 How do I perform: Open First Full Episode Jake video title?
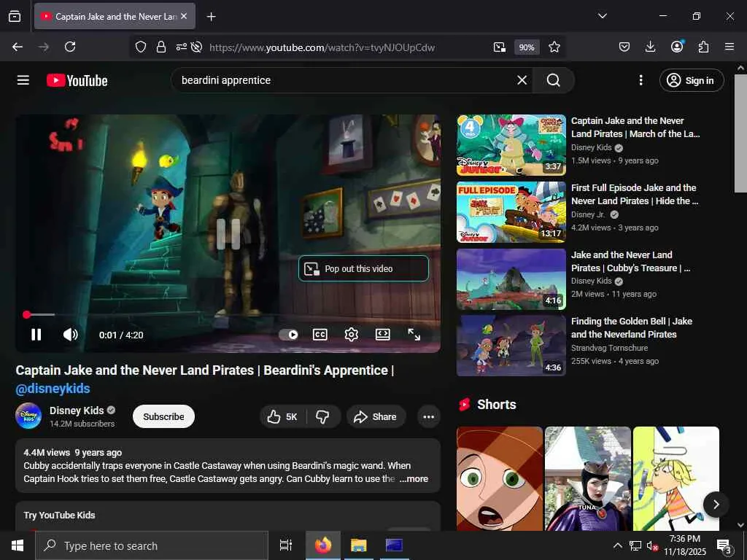635,194
